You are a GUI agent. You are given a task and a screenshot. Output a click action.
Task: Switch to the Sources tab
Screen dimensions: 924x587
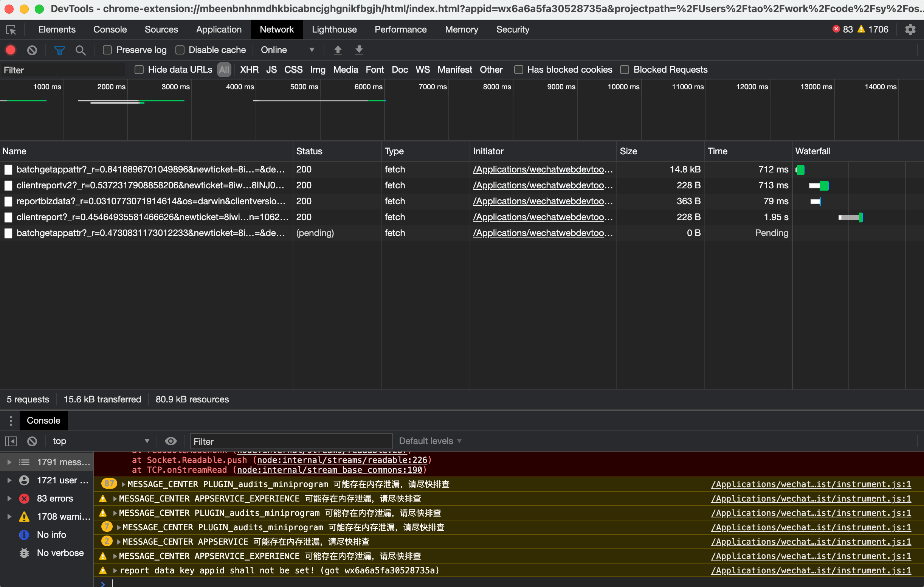coord(161,30)
